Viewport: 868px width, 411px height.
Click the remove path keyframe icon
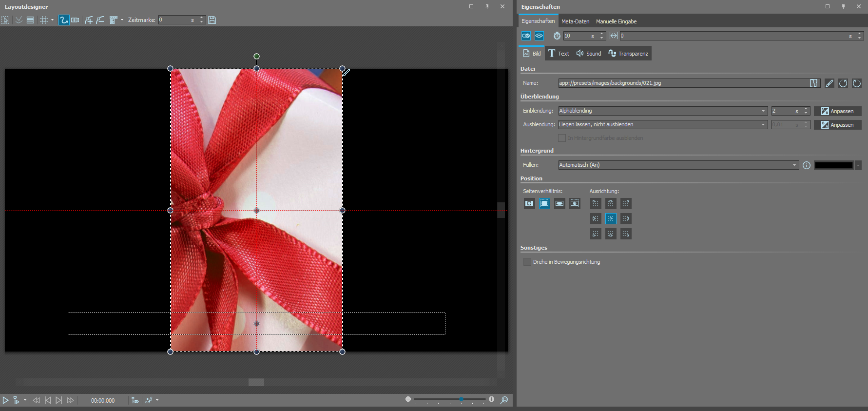tap(100, 20)
